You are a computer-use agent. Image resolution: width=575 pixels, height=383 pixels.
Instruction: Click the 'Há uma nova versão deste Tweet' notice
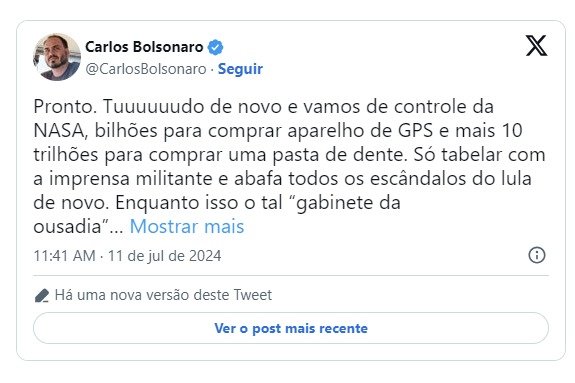click(x=163, y=295)
